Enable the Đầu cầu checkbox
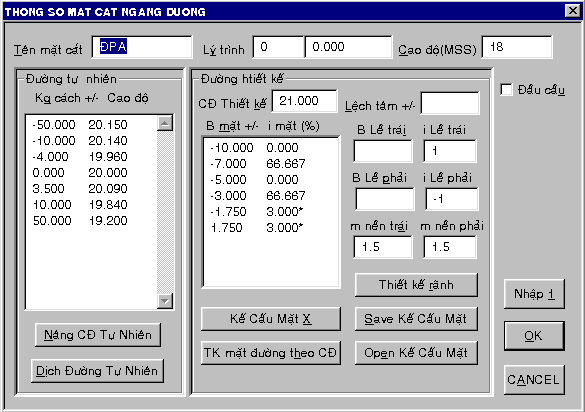This screenshot has width=585, height=412. [x=506, y=90]
